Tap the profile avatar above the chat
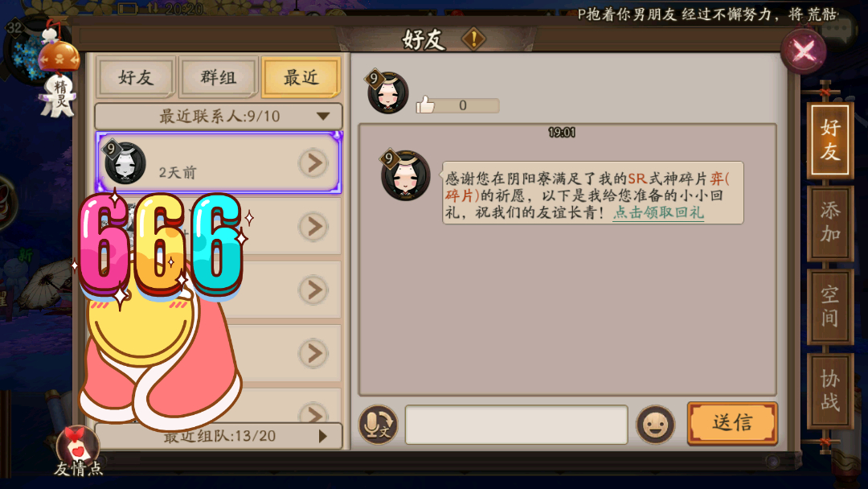 tap(387, 92)
